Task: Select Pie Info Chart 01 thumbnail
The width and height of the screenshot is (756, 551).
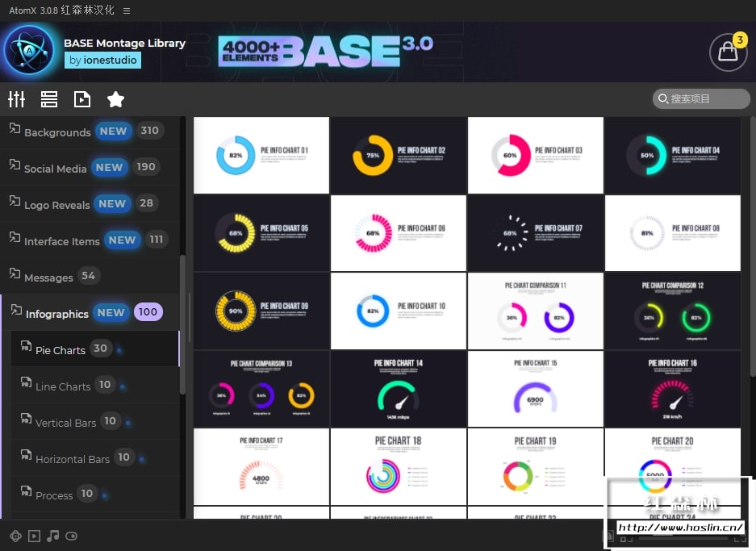Action: pos(261,155)
